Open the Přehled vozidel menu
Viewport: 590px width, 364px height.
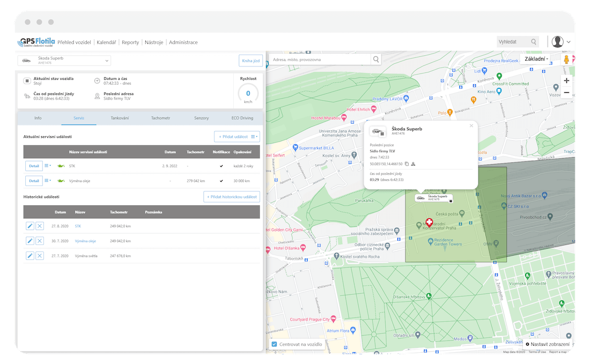coord(74,42)
